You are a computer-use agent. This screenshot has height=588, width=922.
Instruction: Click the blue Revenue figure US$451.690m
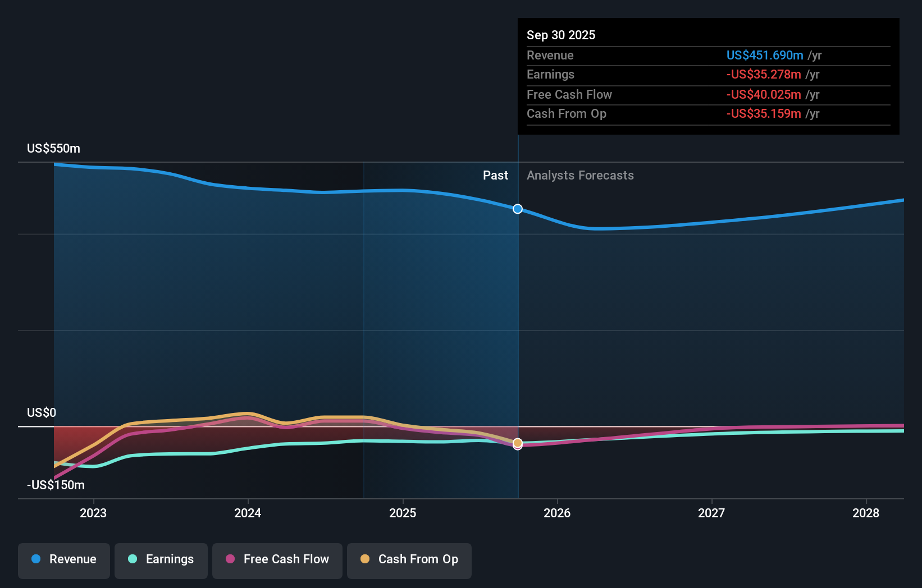(765, 55)
